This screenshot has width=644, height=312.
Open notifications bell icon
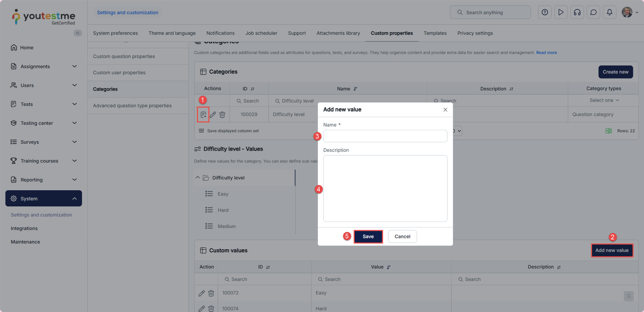tap(609, 12)
